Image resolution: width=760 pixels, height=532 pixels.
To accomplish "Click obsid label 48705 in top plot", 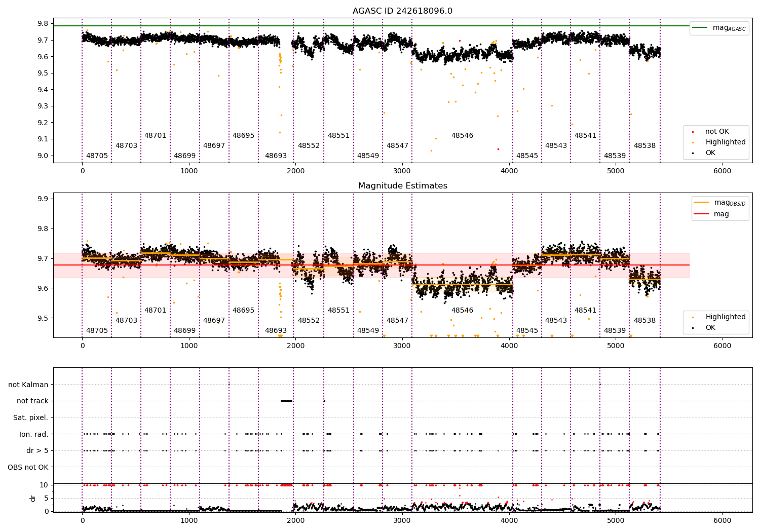I will (97, 156).
